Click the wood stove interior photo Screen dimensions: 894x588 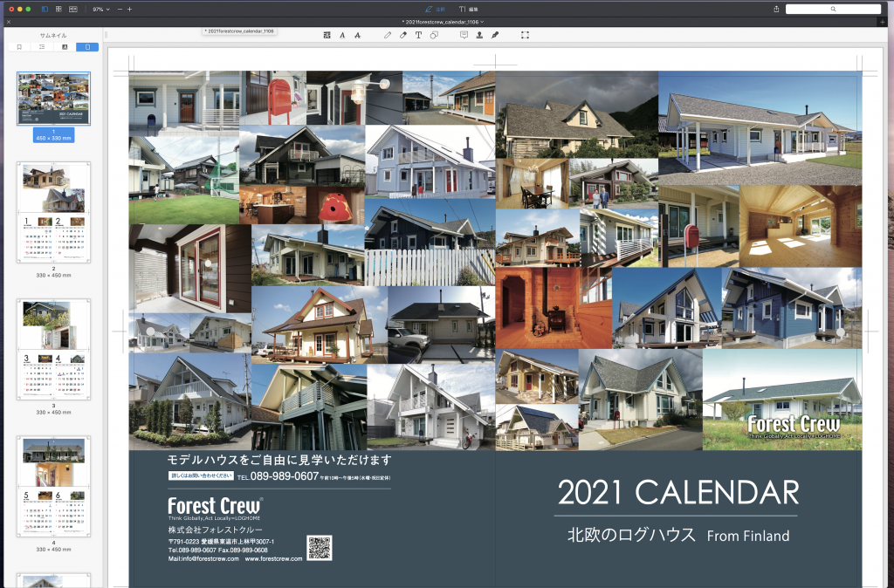[x=554, y=308]
